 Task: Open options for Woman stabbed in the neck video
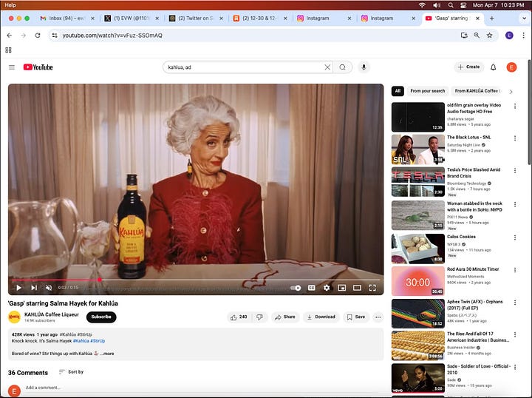tap(515, 204)
